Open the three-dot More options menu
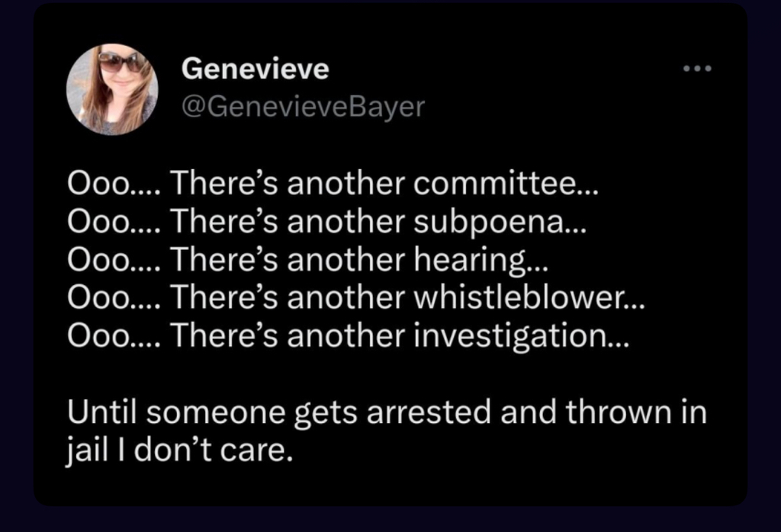Screen dimensions: 781x532 pos(696,69)
